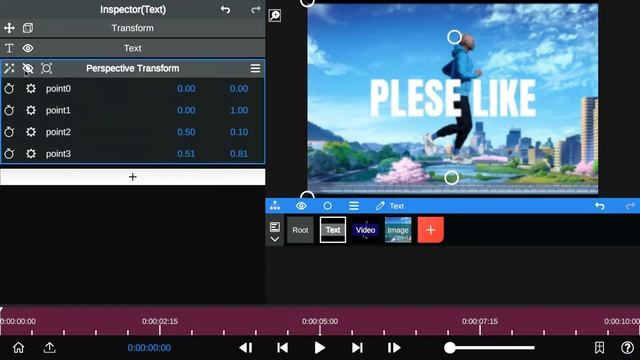Screen dimensions: 640x360
Task: Jump to 0:00:07:15 on timeline
Action: coord(480,321)
